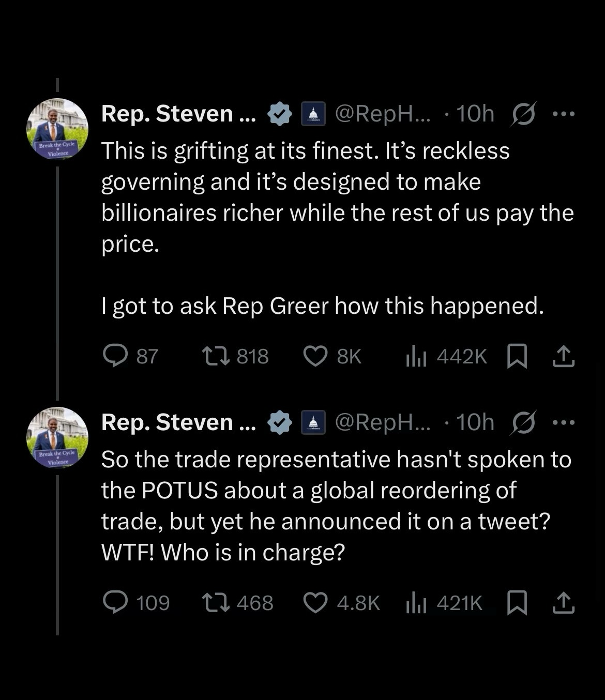This screenshot has height=700, width=605.
Task: Bookmark the trade representative tweet
Action: point(517,603)
